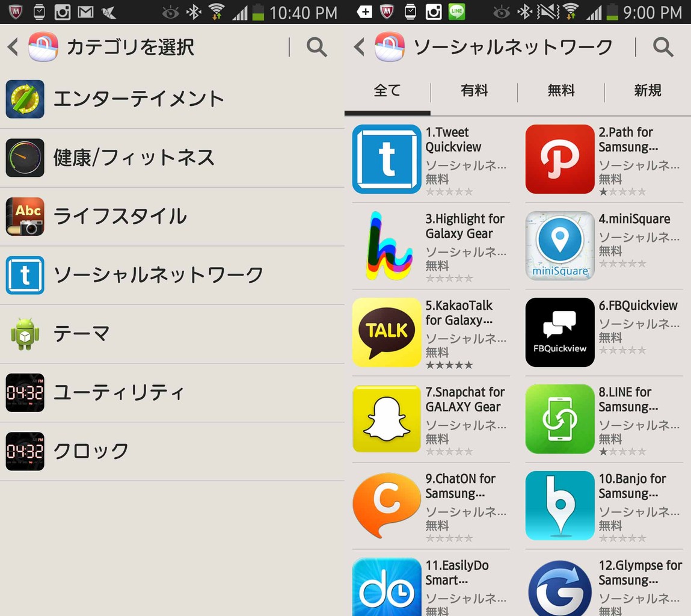Viewport: 691px width, 616px height.
Task: Select テーマ category text
Action: pyautogui.click(x=81, y=334)
